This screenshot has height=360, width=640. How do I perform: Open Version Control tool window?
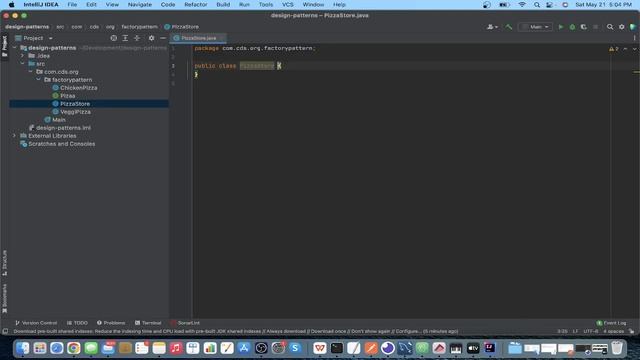tap(36, 323)
